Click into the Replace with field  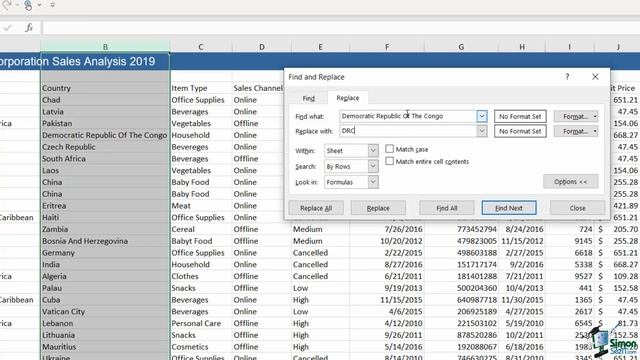[407, 131]
